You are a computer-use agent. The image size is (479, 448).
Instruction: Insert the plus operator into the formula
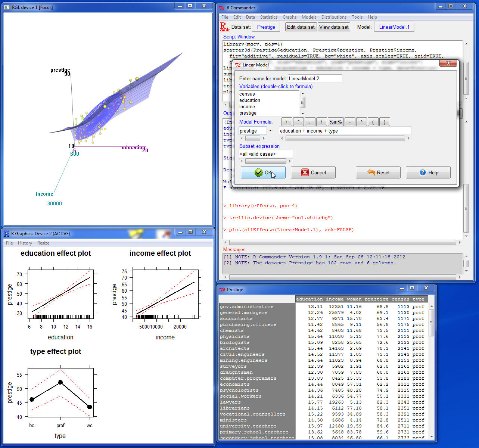point(287,122)
